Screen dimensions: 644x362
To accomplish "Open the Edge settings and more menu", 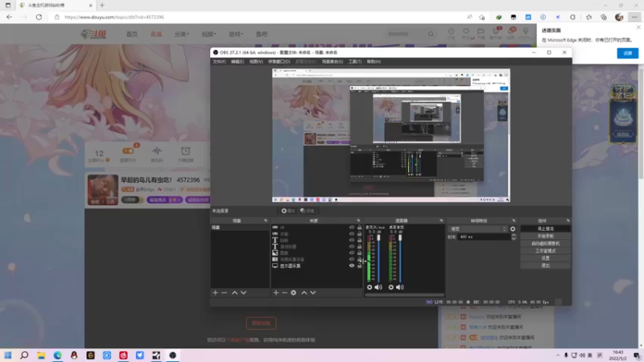I will [634, 17].
